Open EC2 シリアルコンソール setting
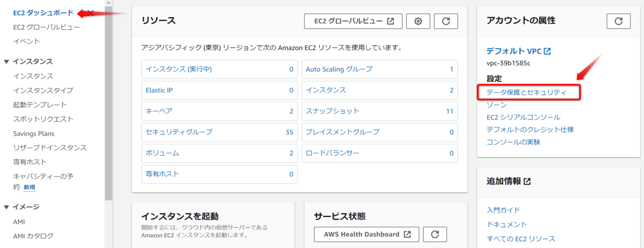The width and height of the screenshot is (644, 248). tap(523, 117)
